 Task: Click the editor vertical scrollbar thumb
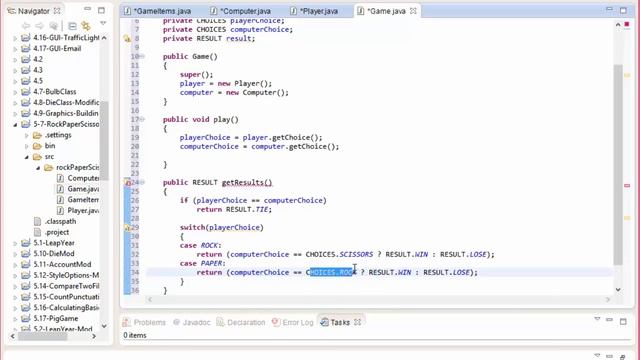618,164
